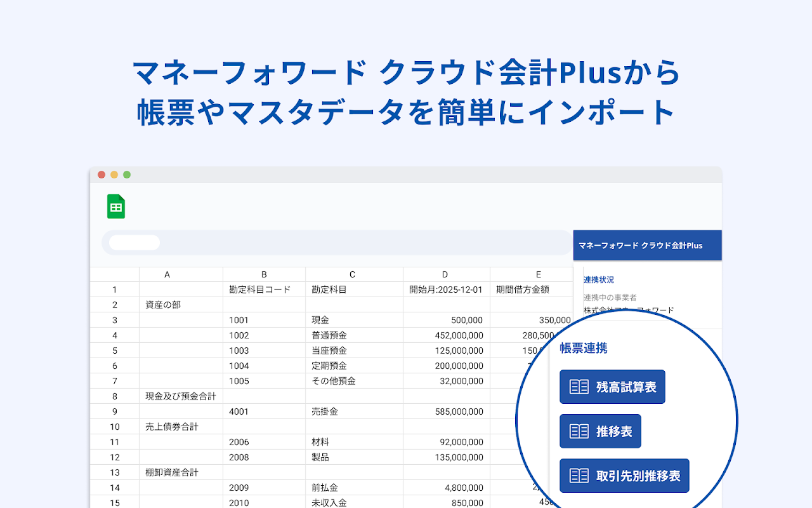Select the code 1005 cell

pos(264,381)
